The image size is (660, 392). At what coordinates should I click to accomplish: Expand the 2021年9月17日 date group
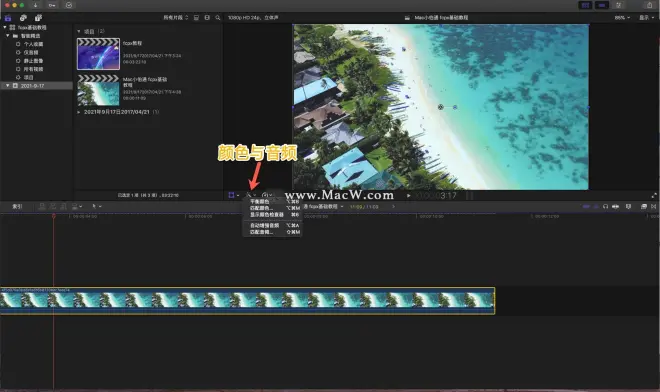coord(78,112)
